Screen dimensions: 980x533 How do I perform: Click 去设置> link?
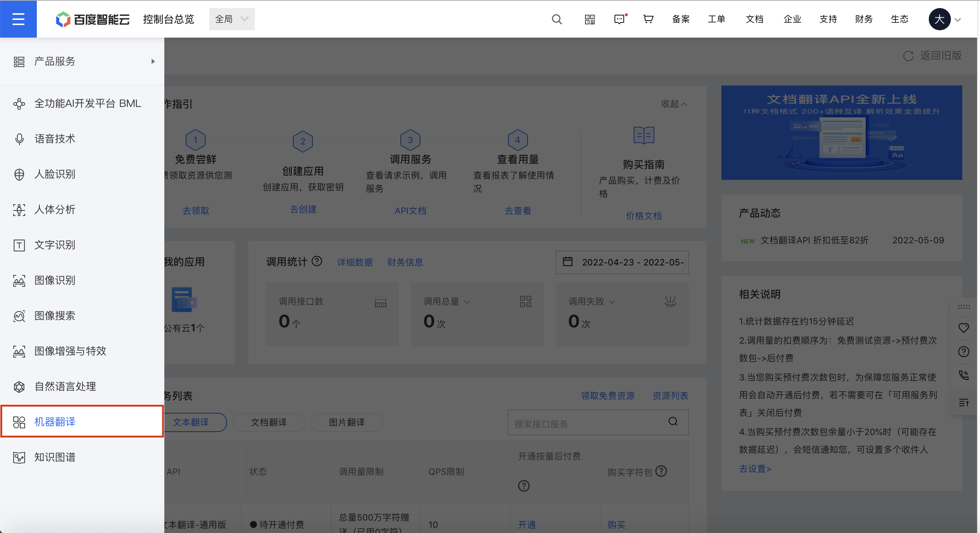point(755,468)
